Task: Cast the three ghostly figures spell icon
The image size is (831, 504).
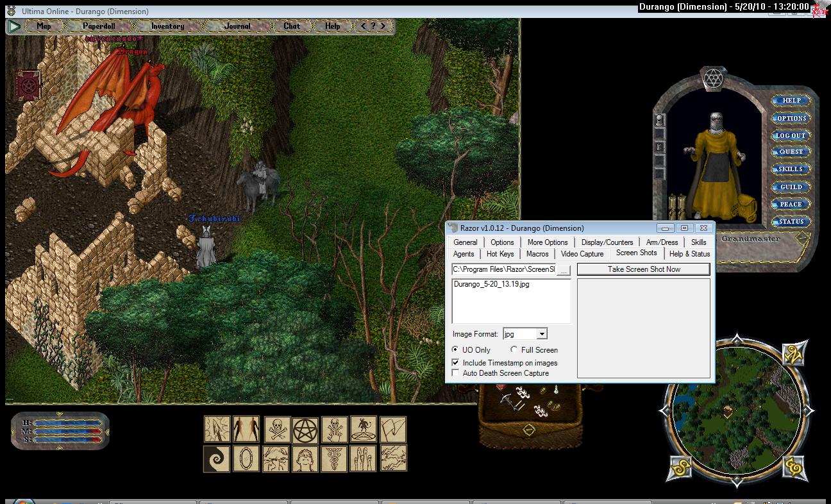Action: (x=364, y=458)
